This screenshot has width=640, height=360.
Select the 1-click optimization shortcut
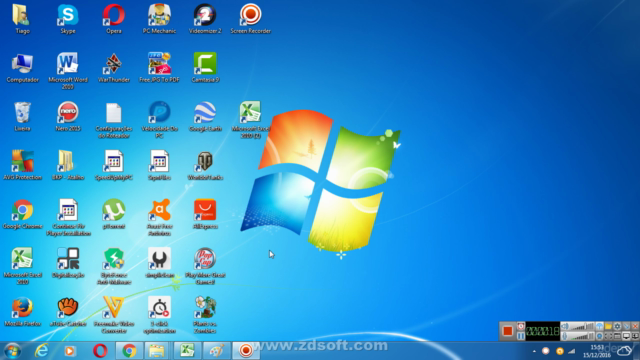click(159, 315)
